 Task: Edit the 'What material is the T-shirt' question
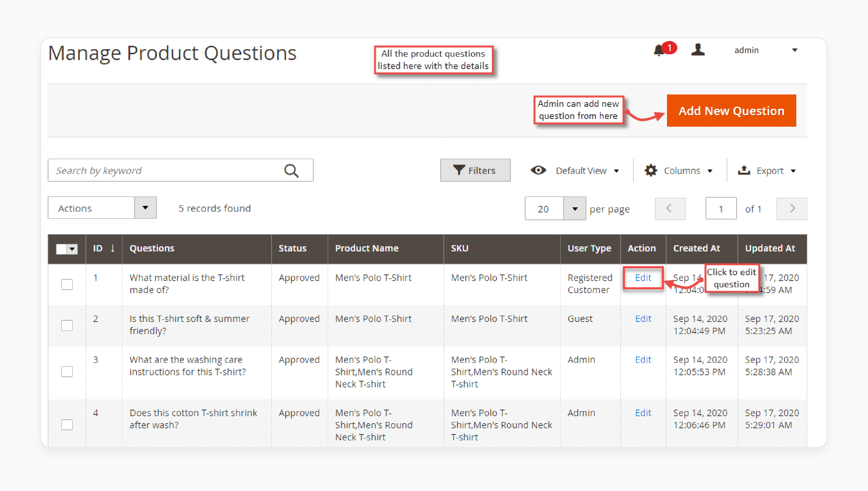[643, 278]
